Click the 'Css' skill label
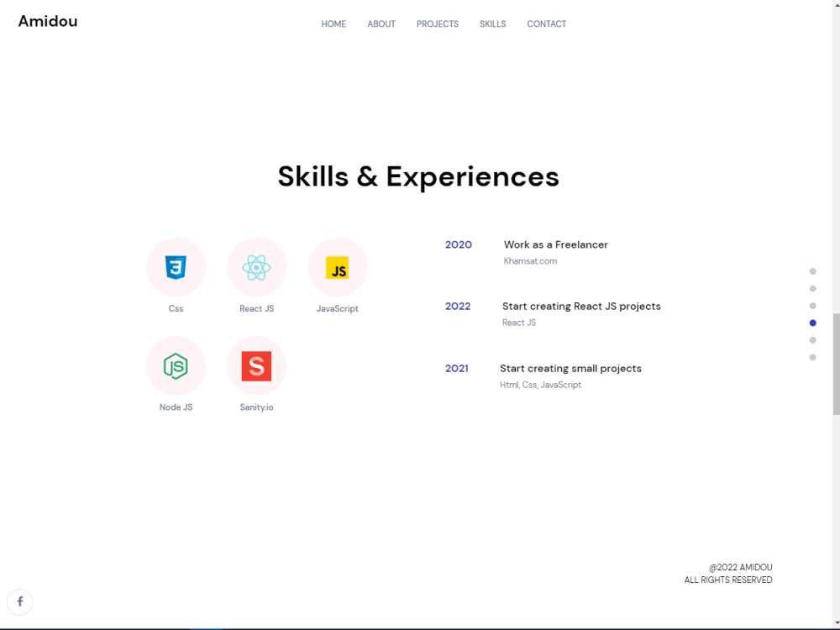This screenshot has height=630, width=840. click(x=176, y=308)
